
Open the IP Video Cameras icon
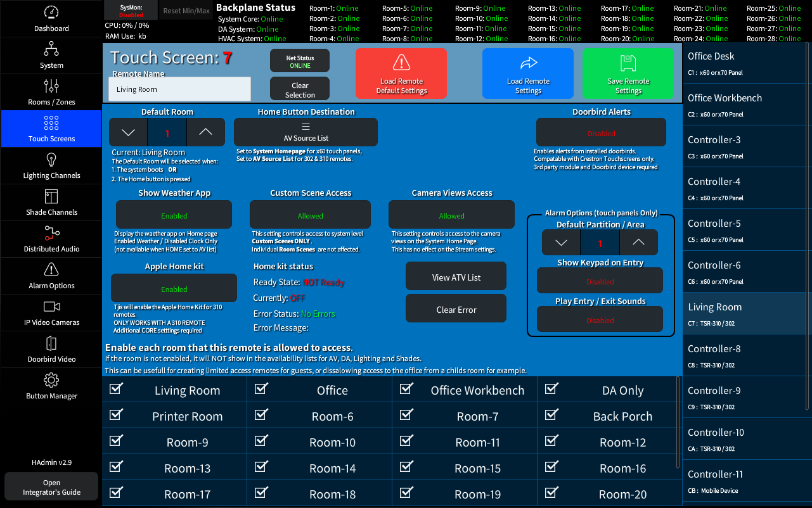pyautogui.click(x=51, y=307)
